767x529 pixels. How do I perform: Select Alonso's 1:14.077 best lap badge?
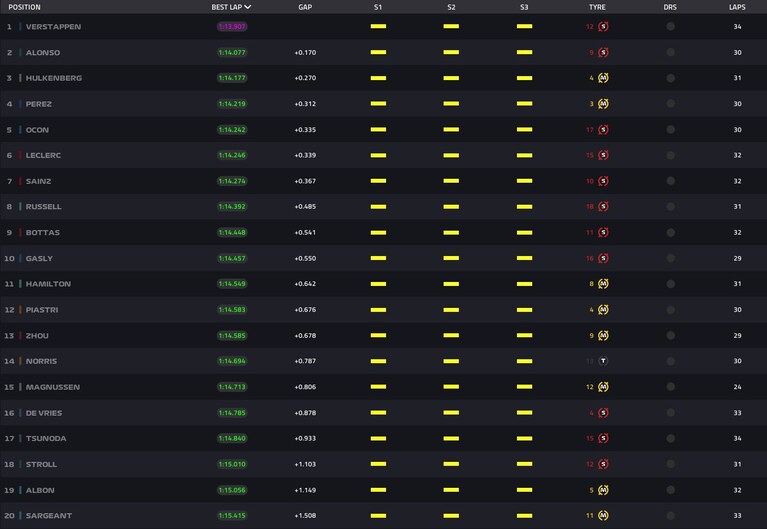tap(232, 52)
